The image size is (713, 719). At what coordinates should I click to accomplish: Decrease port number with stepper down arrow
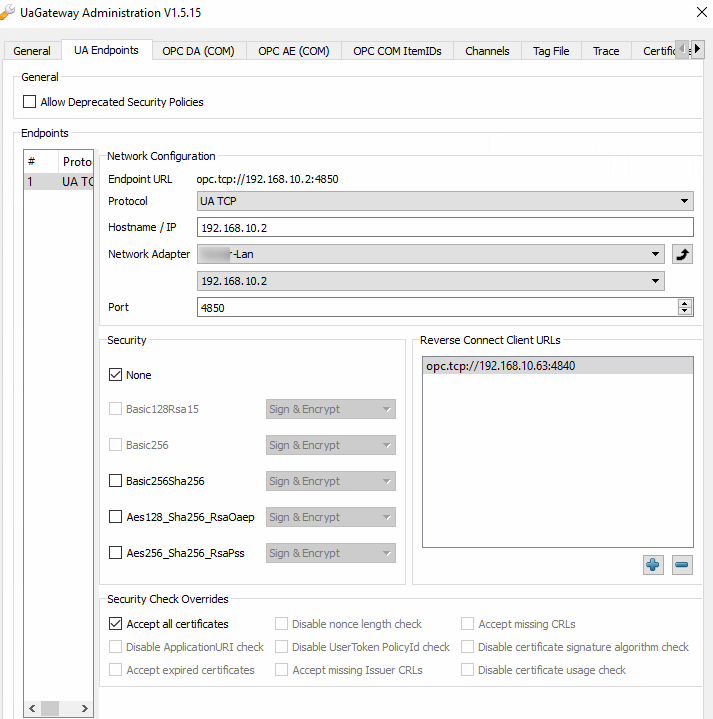pos(685,311)
